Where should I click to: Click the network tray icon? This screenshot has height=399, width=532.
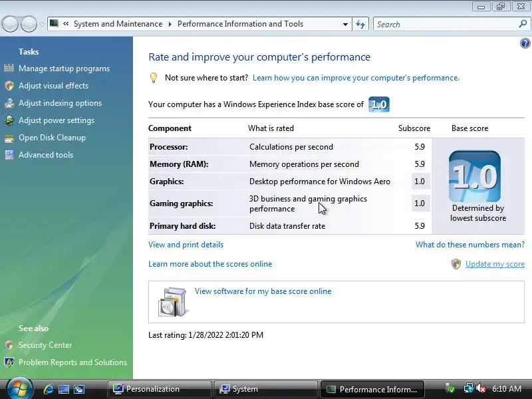click(x=469, y=388)
